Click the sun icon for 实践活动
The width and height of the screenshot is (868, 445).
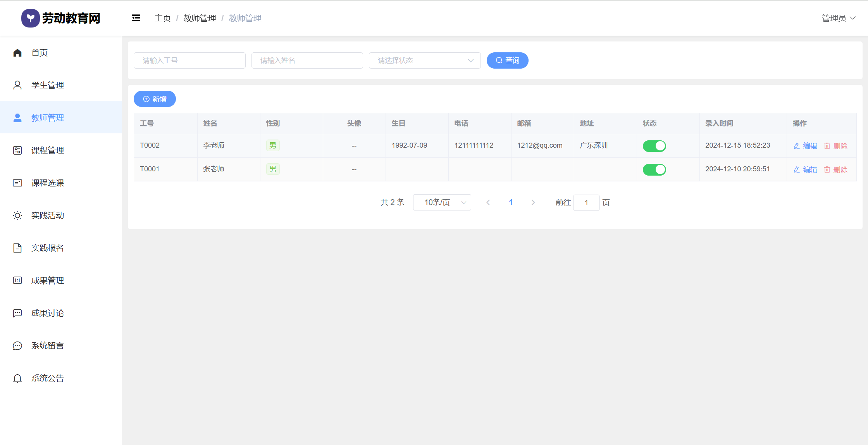pyautogui.click(x=17, y=216)
